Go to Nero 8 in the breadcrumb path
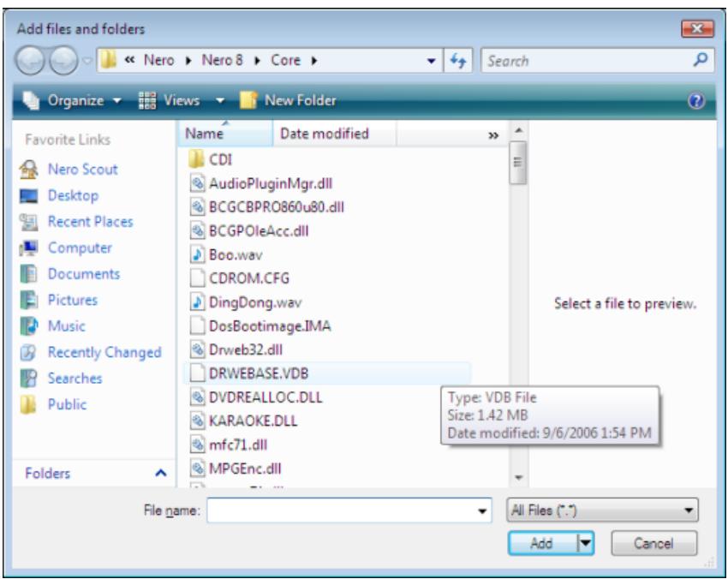This screenshot has height=579, width=728. coord(222,60)
